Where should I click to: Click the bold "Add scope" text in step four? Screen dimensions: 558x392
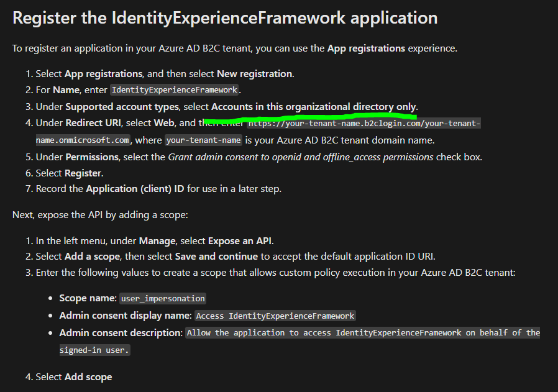(x=89, y=377)
